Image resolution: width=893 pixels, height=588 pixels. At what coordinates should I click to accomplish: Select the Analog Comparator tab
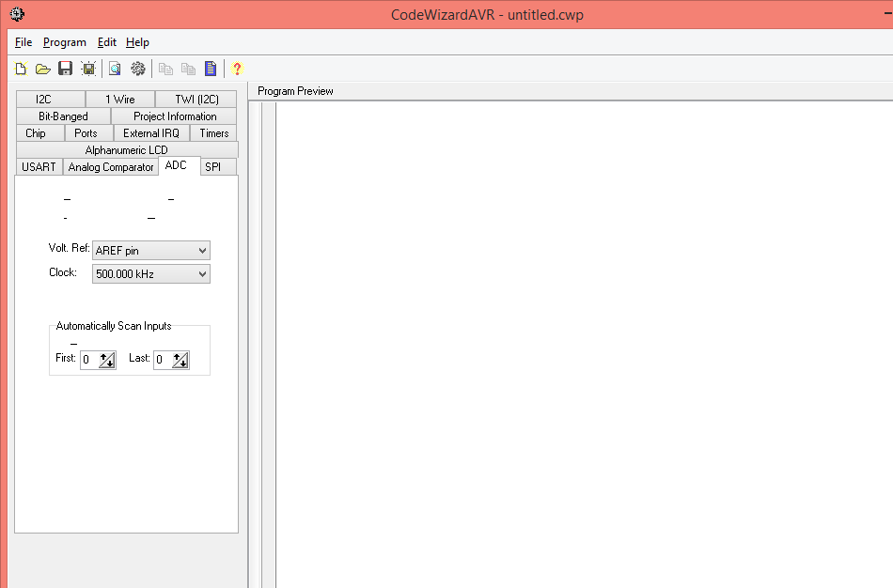111,167
